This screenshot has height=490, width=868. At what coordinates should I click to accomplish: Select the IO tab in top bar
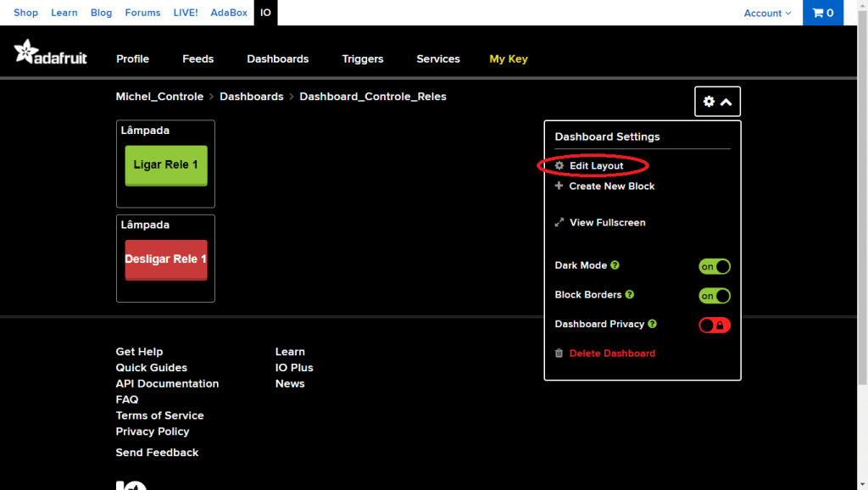click(265, 13)
